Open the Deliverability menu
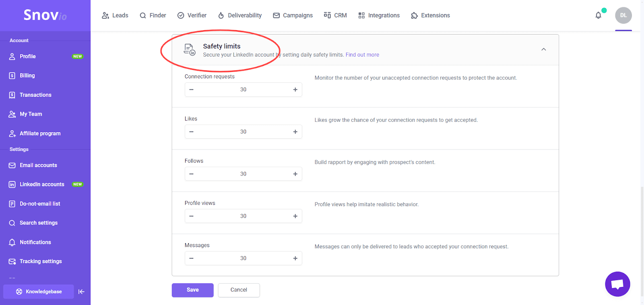 (x=240, y=15)
